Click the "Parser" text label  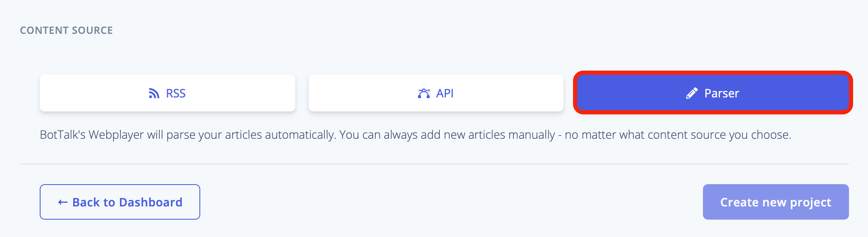722,93
